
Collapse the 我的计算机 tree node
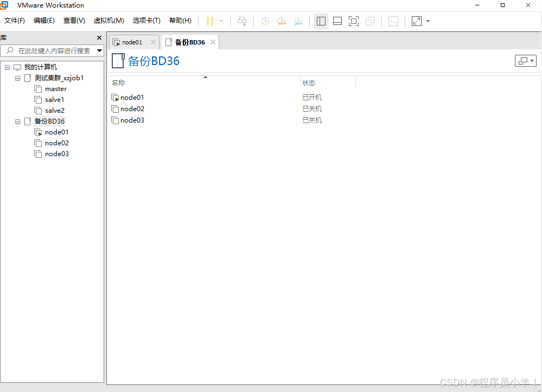(7, 67)
